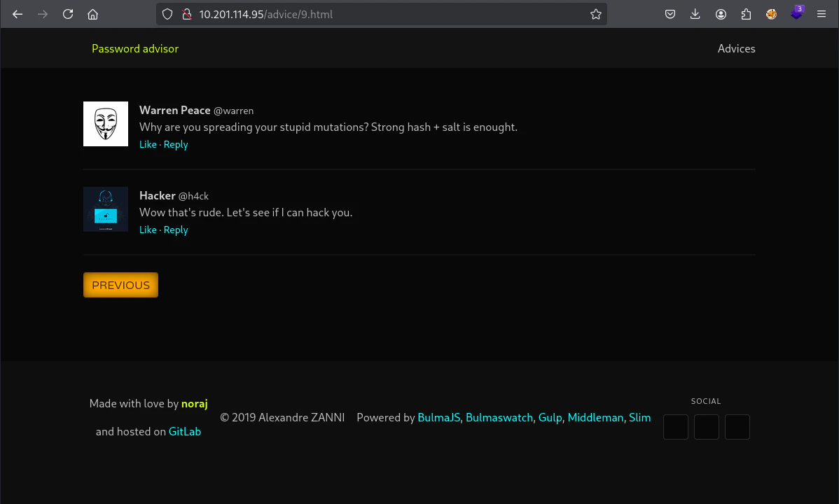Open the Advices menu item
The width and height of the screenshot is (839, 504).
736,49
